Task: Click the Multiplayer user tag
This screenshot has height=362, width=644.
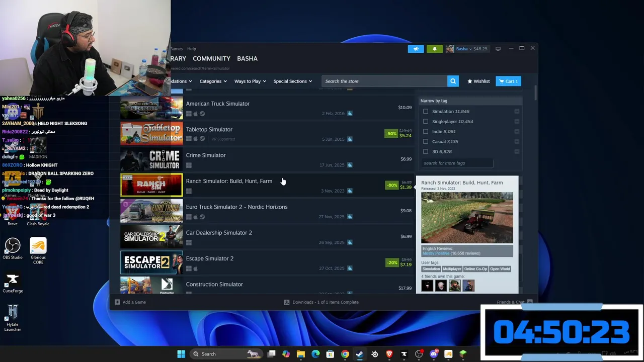Action: (452, 269)
